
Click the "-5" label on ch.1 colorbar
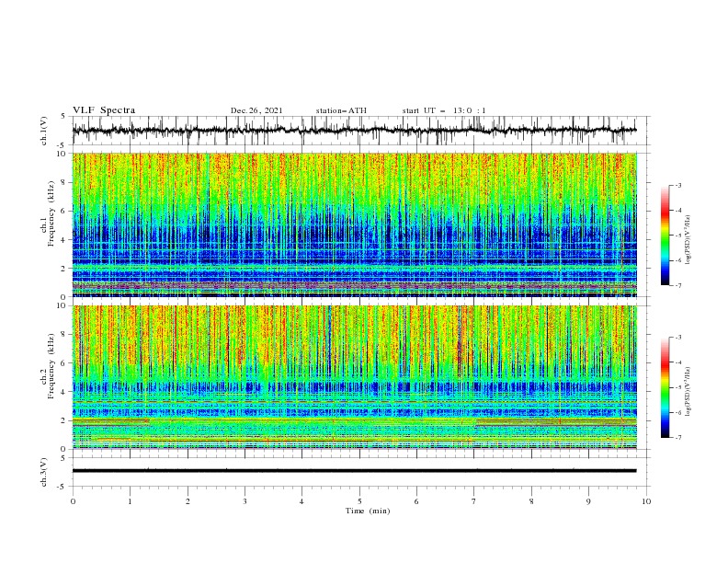[678, 236]
